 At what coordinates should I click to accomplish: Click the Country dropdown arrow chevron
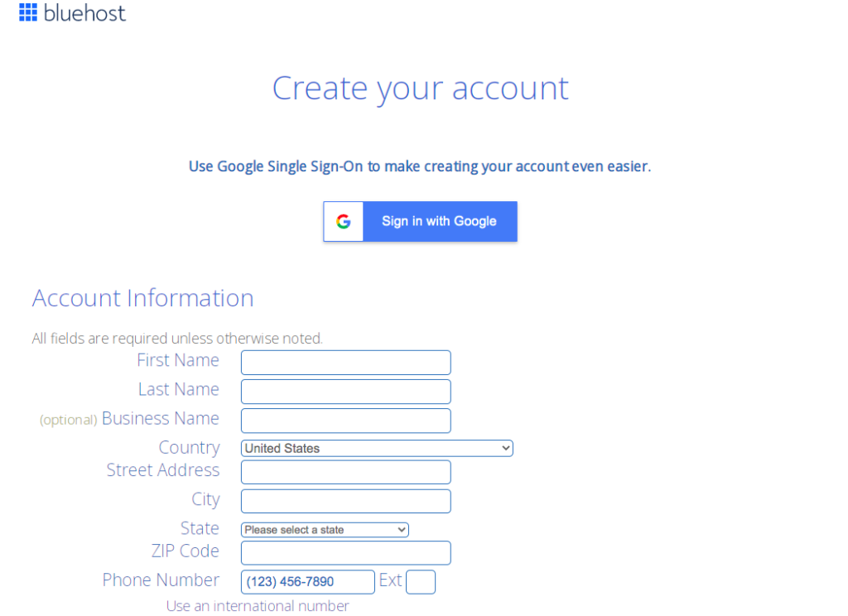click(506, 449)
